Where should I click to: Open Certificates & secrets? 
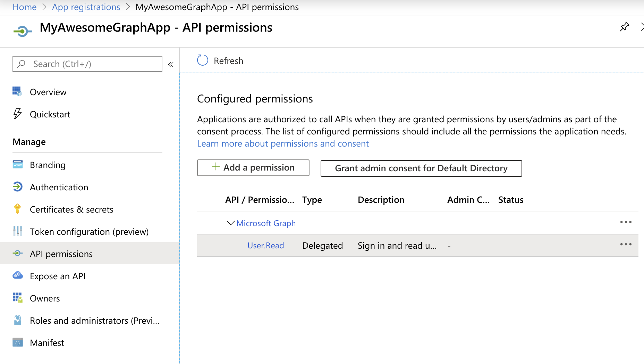click(71, 209)
